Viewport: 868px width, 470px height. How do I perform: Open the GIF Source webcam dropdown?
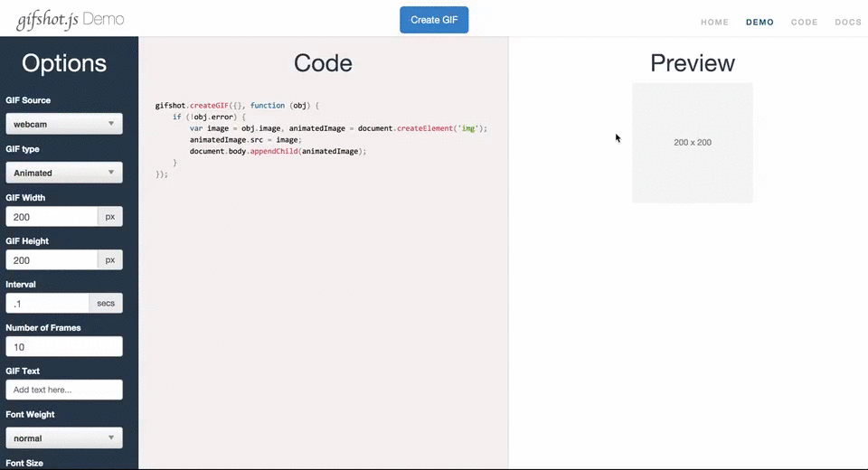tap(64, 124)
